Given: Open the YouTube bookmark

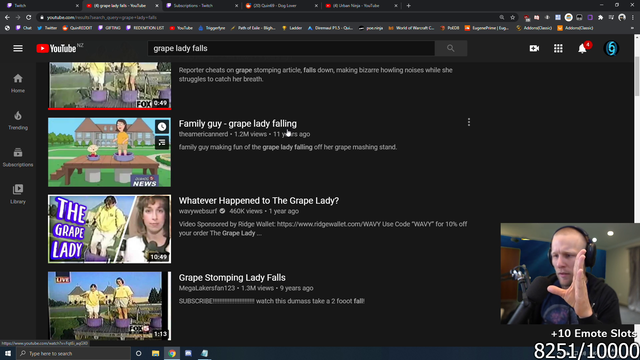Looking at the screenshot, I should point(181,28).
